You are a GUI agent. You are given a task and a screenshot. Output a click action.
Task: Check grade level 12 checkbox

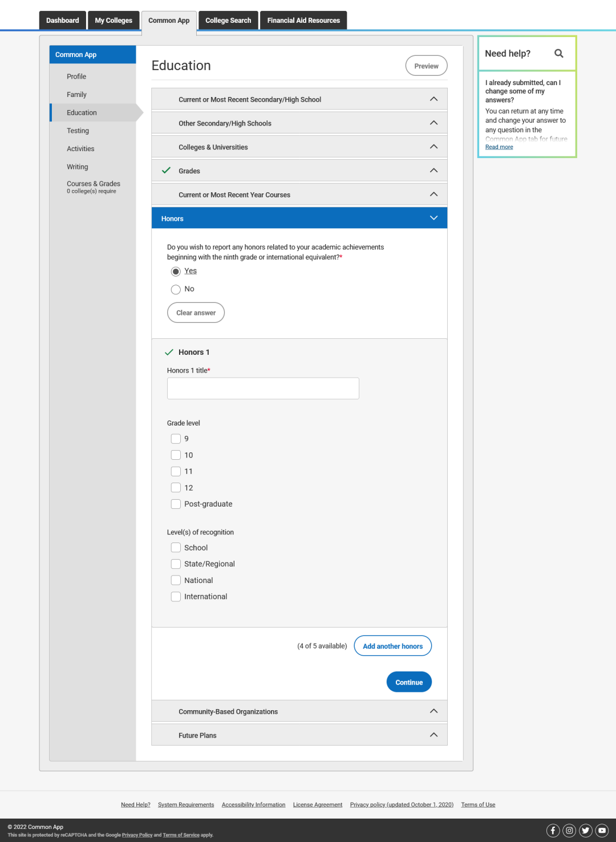click(176, 488)
